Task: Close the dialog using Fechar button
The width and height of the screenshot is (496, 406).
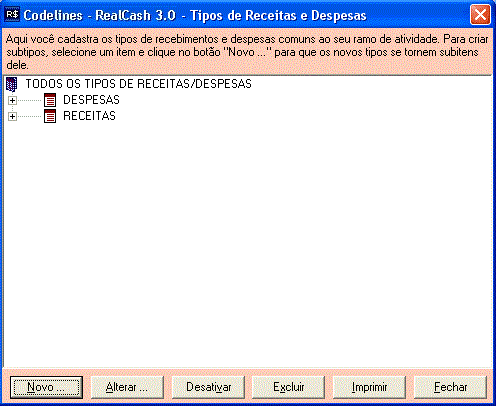Action: point(450,387)
